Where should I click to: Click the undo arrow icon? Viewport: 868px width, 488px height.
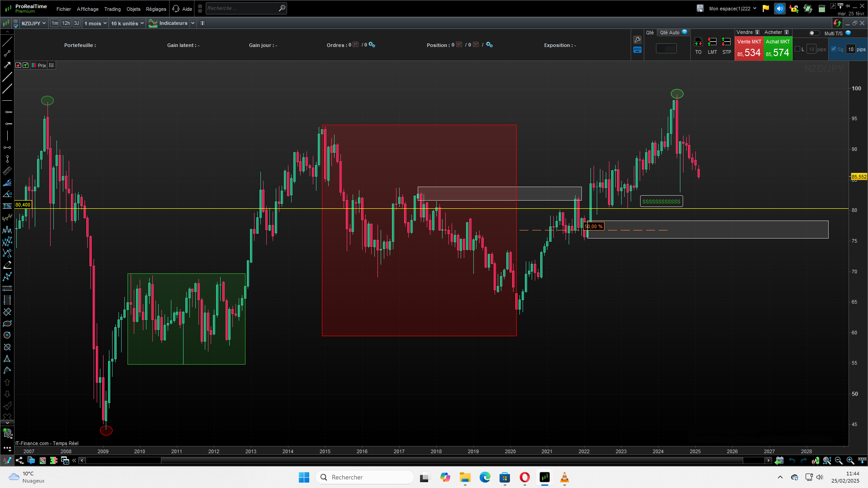click(x=792, y=460)
